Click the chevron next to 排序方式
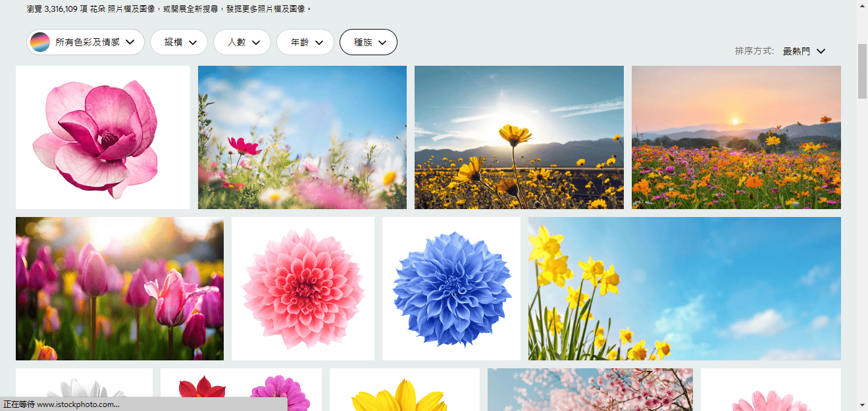 click(x=820, y=51)
